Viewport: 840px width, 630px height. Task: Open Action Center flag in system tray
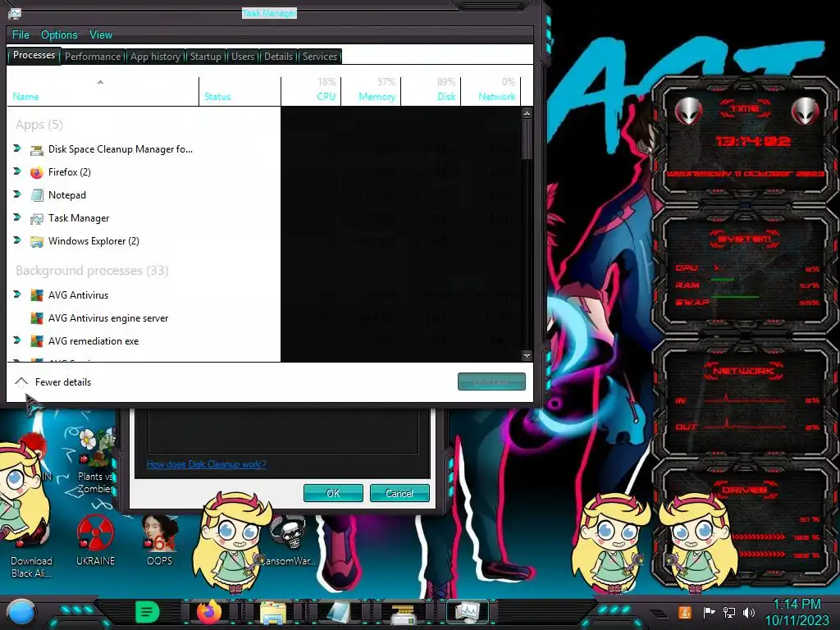point(709,612)
